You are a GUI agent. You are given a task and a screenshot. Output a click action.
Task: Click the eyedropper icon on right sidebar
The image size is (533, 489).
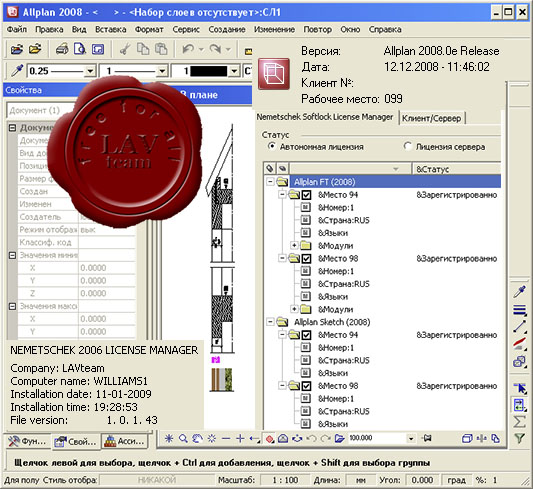click(x=519, y=292)
